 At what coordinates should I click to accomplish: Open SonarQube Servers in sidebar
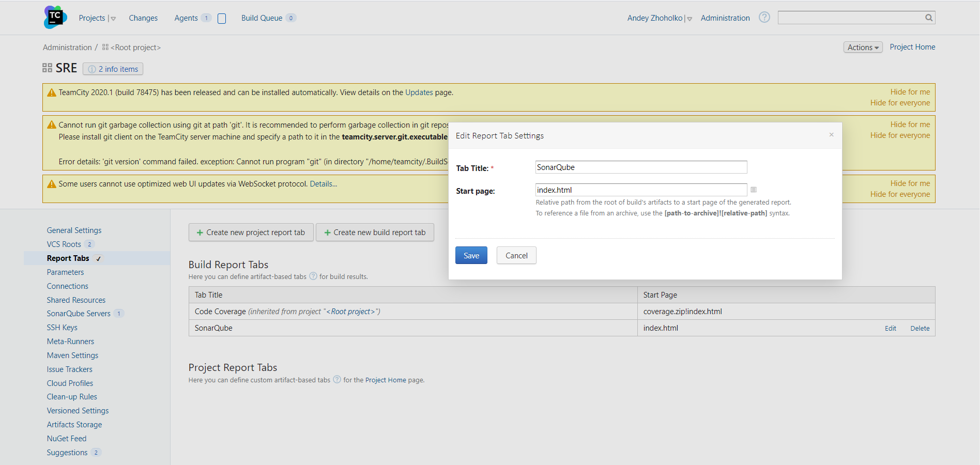pyautogui.click(x=79, y=314)
